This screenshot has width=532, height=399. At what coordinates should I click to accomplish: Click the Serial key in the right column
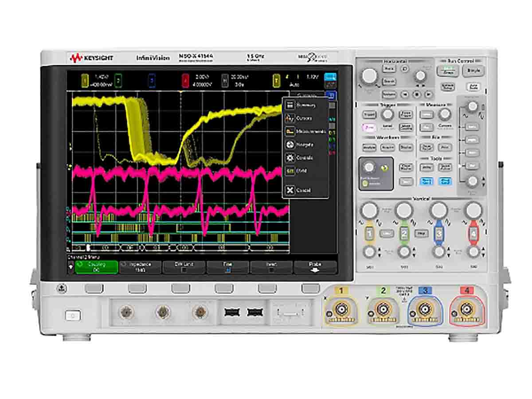point(473,126)
